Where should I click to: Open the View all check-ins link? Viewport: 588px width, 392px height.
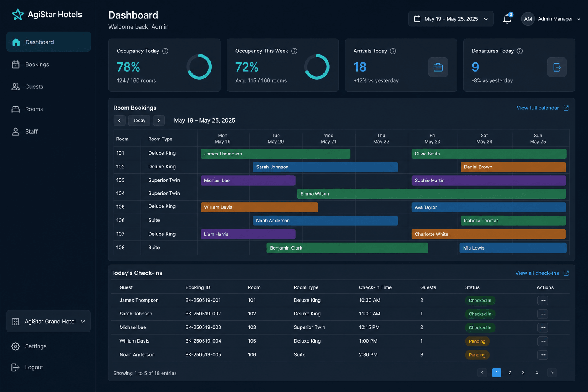[x=537, y=273]
